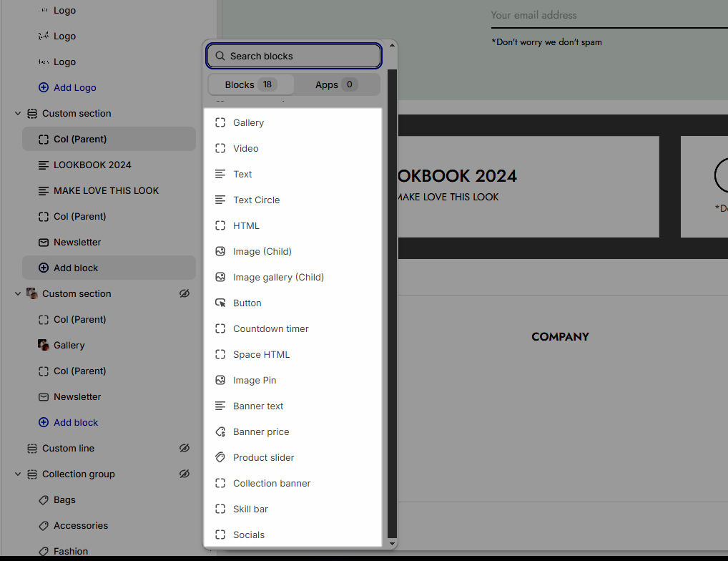
Task: Click the OKBOOK 2024 heading in preview
Action: [x=457, y=176]
